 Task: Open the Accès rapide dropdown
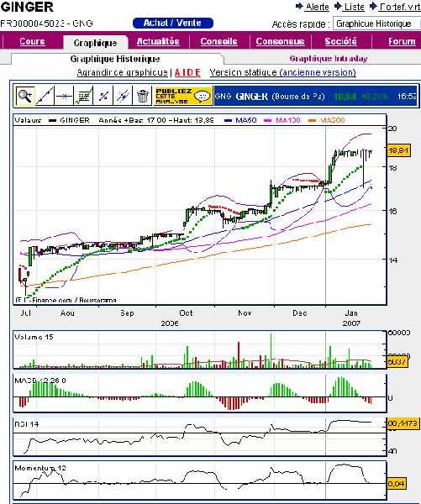(376, 24)
